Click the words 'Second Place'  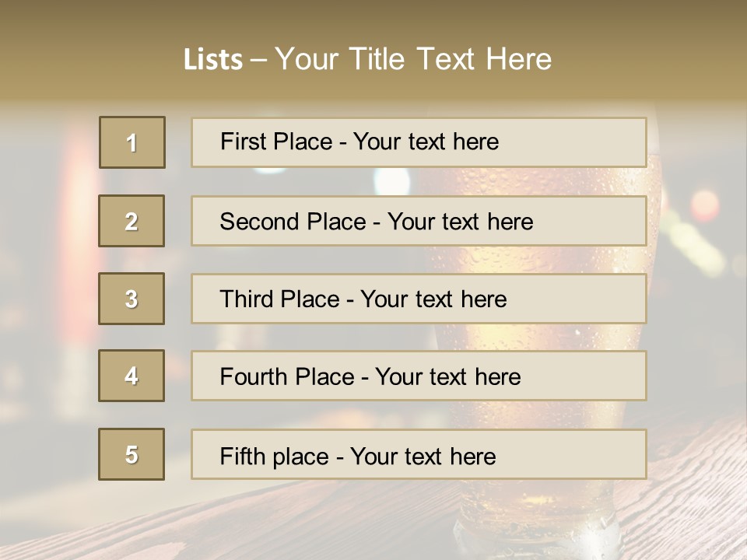[292, 222]
